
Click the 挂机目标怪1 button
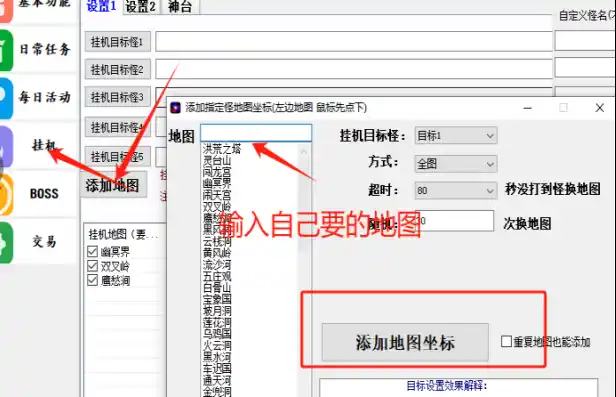point(117,42)
